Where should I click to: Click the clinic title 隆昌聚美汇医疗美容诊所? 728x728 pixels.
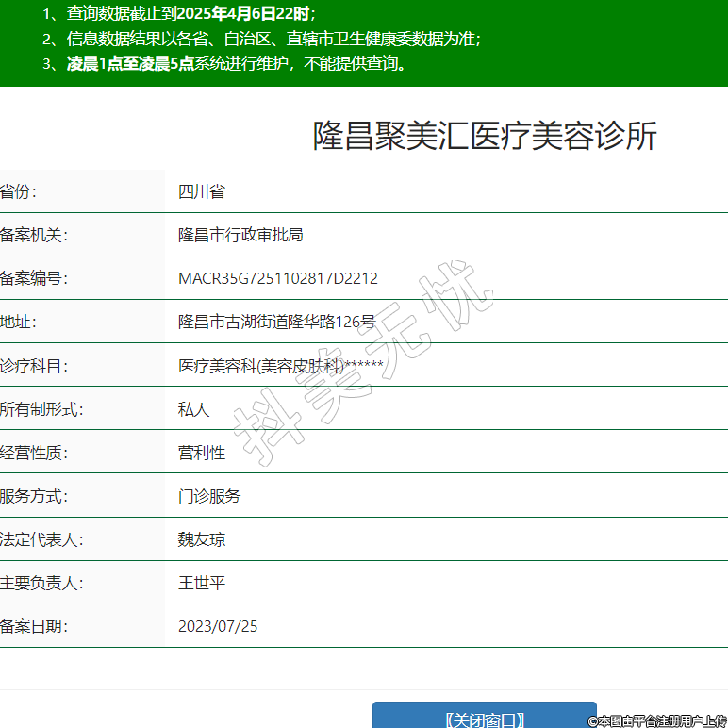click(x=485, y=137)
